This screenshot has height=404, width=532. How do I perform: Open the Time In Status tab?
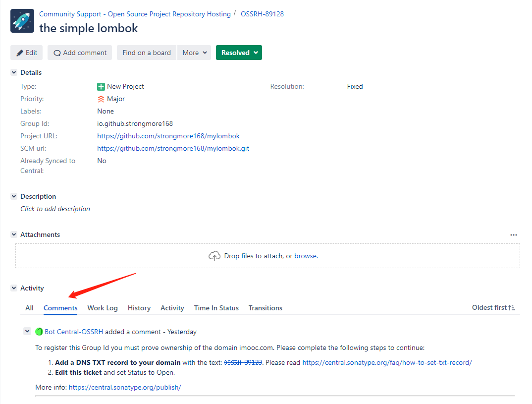coord(216,308)
